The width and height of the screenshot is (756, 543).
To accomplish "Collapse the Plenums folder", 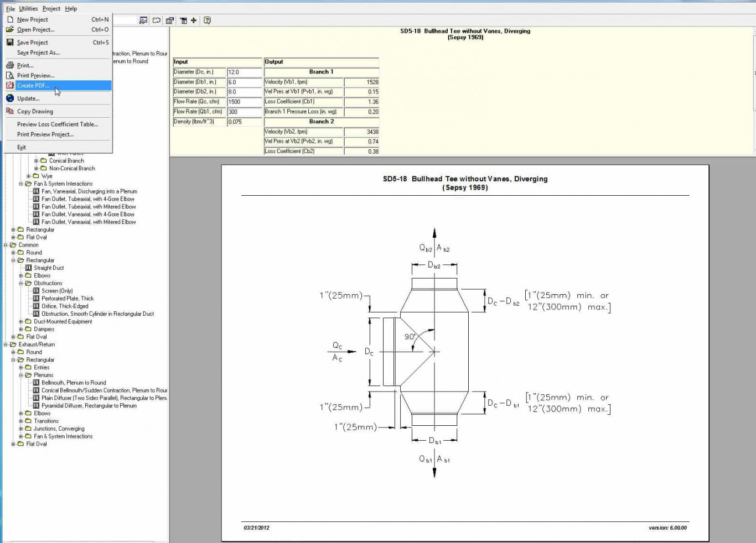I will click(x=21, y=375).
